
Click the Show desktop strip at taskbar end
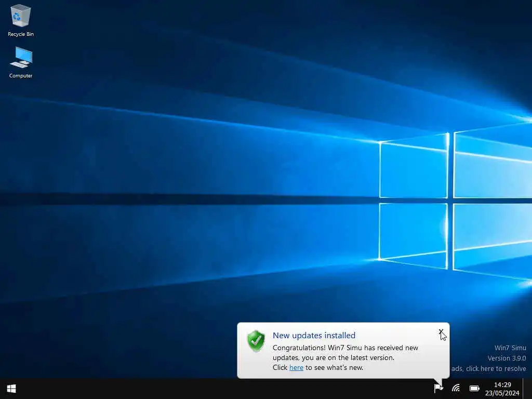(528, 389)
